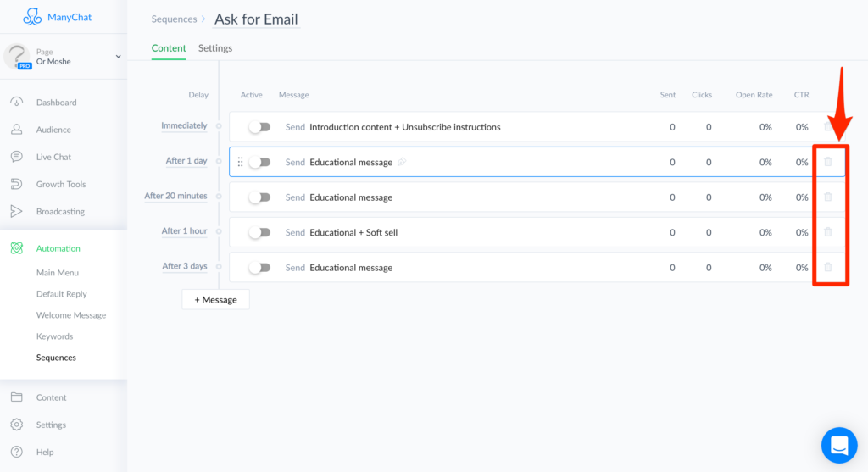Expand the Or Moshe page dropdown
868x472 pixels.
click(118, 57)
